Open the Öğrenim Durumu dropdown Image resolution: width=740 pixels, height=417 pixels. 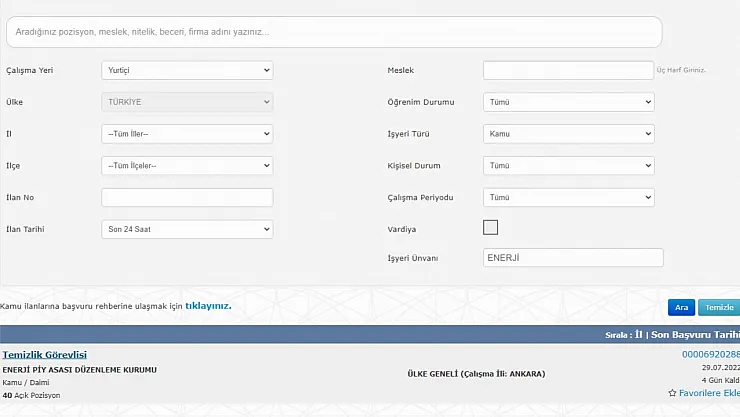[568, 102]
